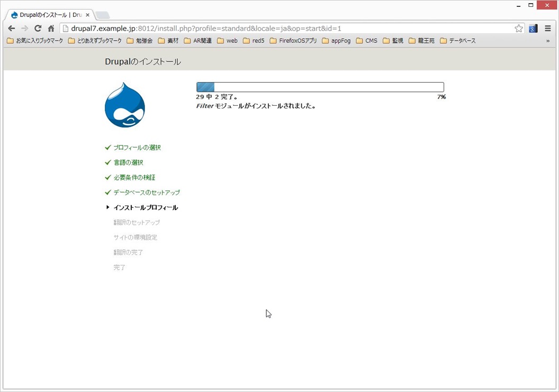The height and width of the screenshot is (392, 559).
Task: Open the 素材 bookmark folder
Action: [x=168, y=41]
